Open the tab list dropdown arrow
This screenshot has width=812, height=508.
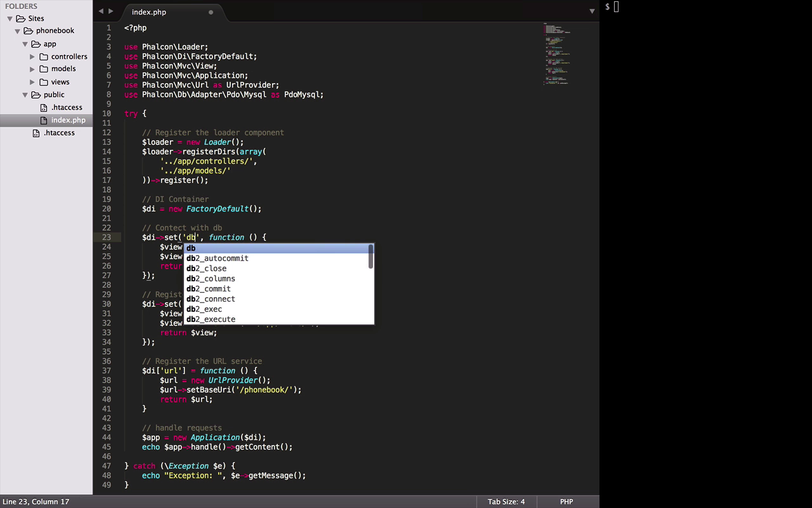coord(591,11)
